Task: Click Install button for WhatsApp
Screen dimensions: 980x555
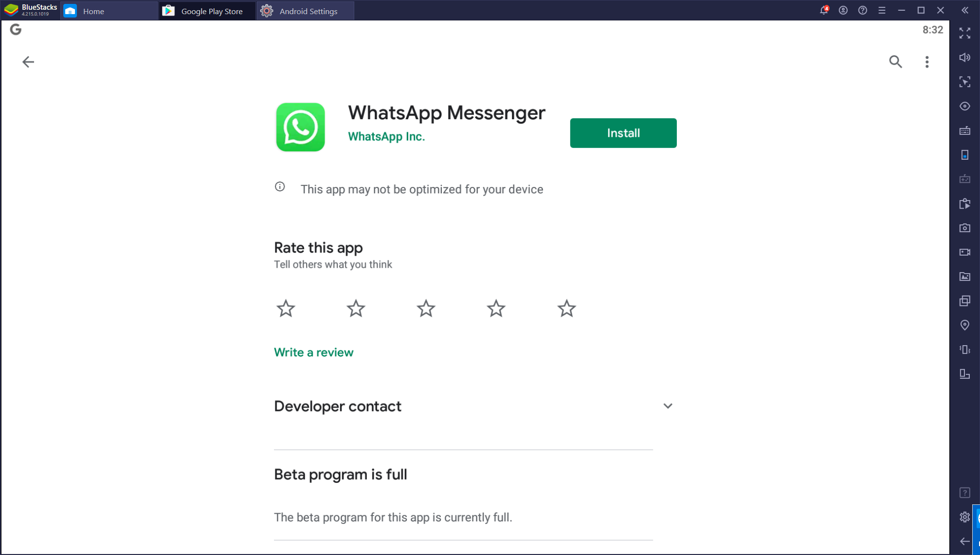Action: point(623,133)
